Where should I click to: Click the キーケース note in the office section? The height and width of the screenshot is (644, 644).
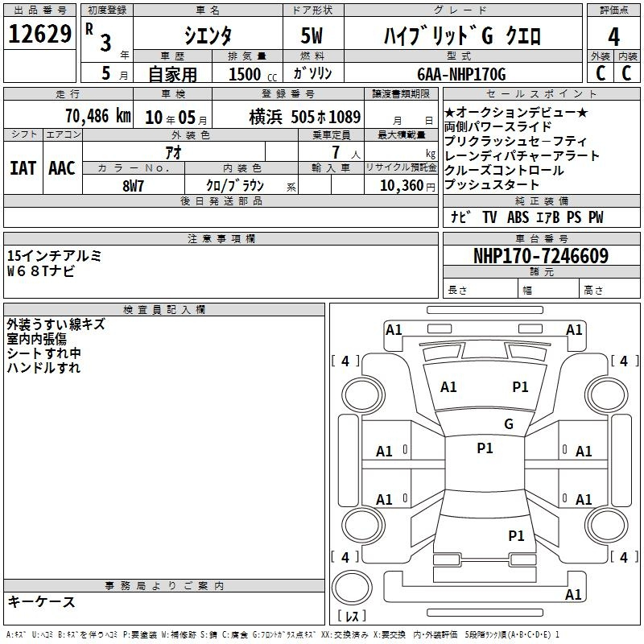42,601
